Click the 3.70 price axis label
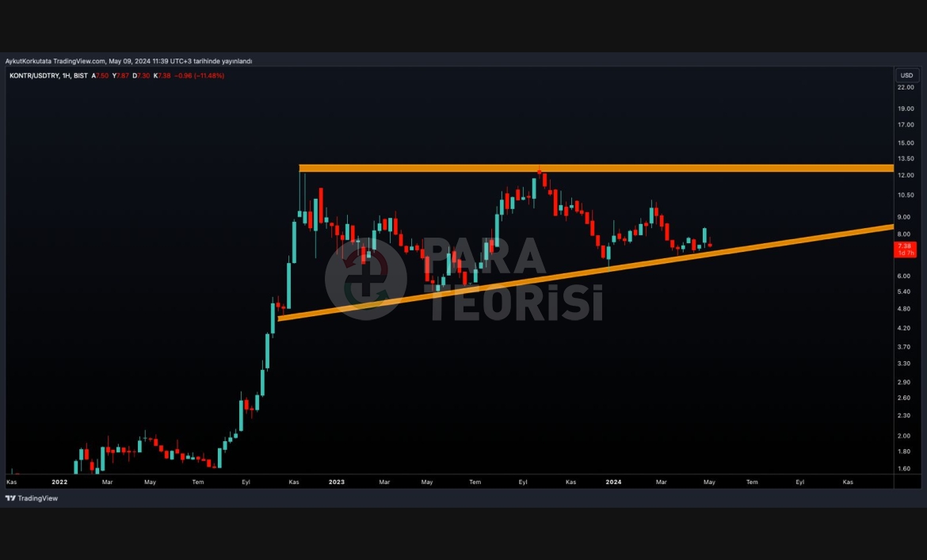The height and width of the screenshot is (560, 927). [x=904, y=347]
